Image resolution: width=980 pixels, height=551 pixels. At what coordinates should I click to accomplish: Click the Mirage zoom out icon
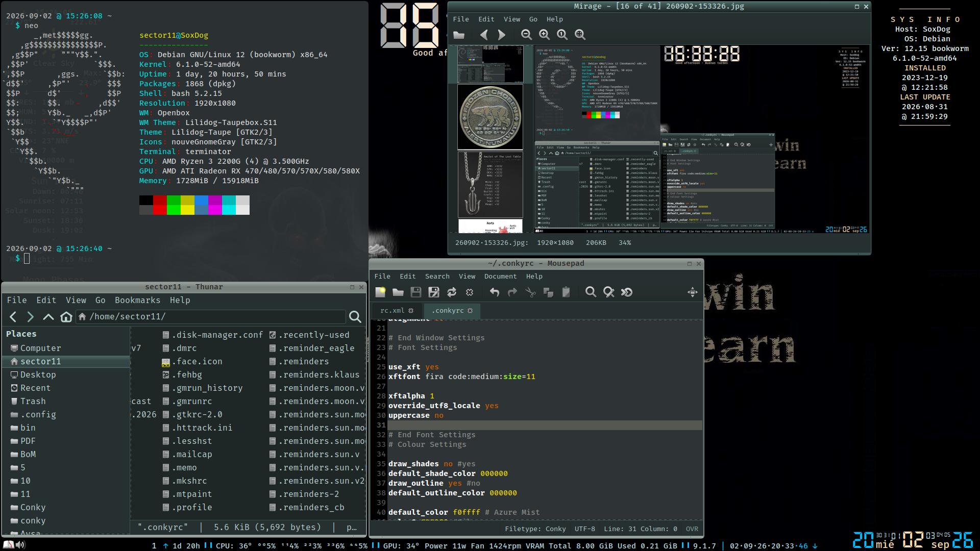[526, 35]
